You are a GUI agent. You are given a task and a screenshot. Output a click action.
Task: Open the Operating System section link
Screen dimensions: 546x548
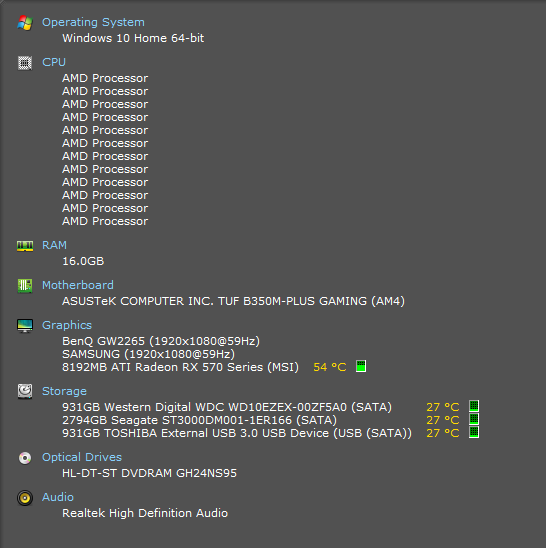tap(93, 22)
